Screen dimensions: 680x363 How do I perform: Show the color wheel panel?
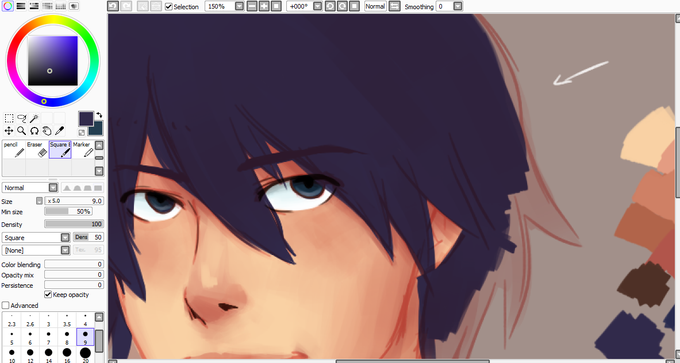7,6
